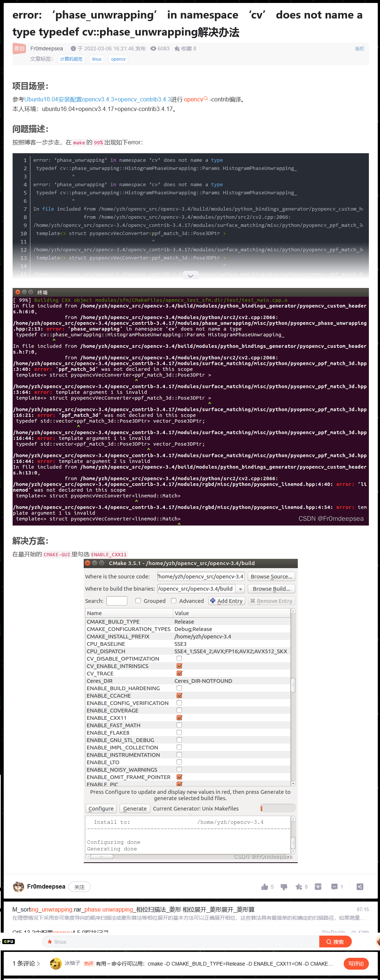
Task: Toggle the Grouped checkbox in CMake
Action: coord(138,601)
